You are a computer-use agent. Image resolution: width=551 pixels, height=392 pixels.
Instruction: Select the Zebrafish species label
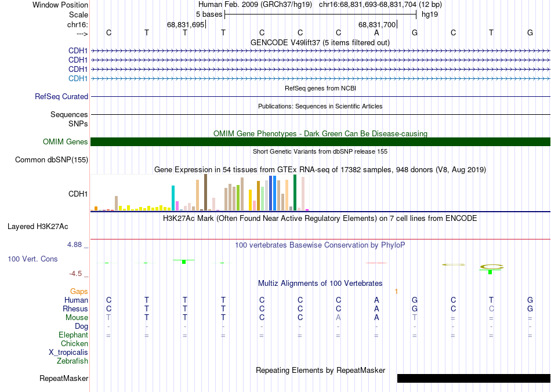72,361
